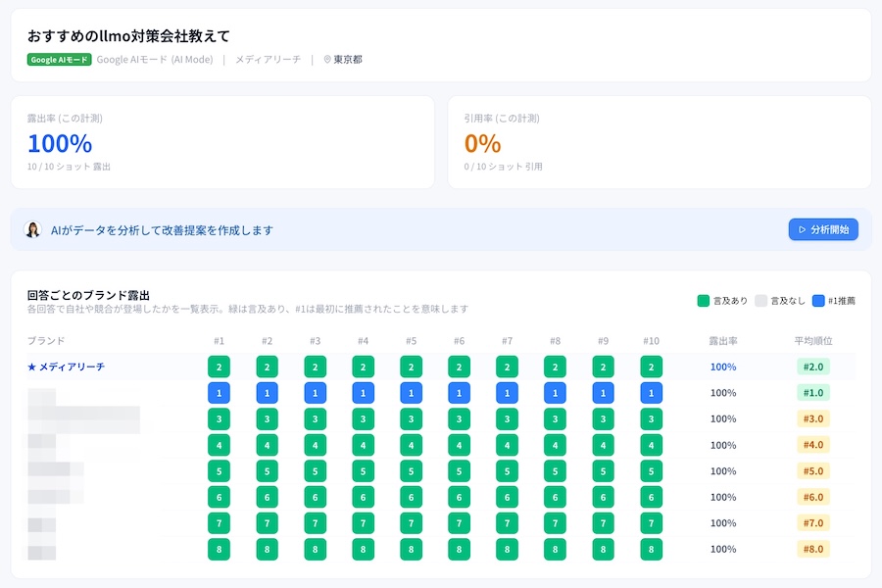Viewport: 882px width, 588px height.
Task: Click the #8.0 average rank badge
Action: [x=813, y=549]
